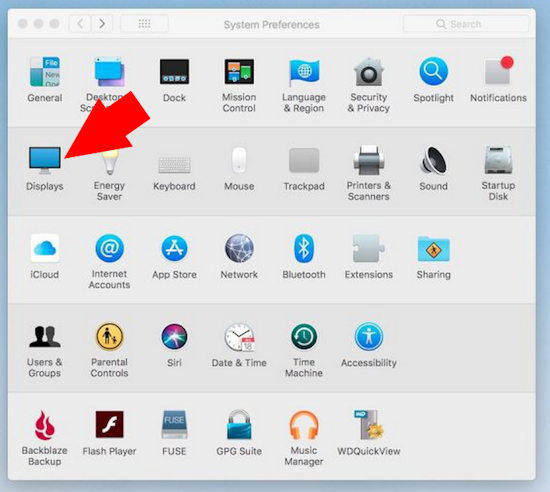Click the Displays monitor icon

click(x=45, y=160)
